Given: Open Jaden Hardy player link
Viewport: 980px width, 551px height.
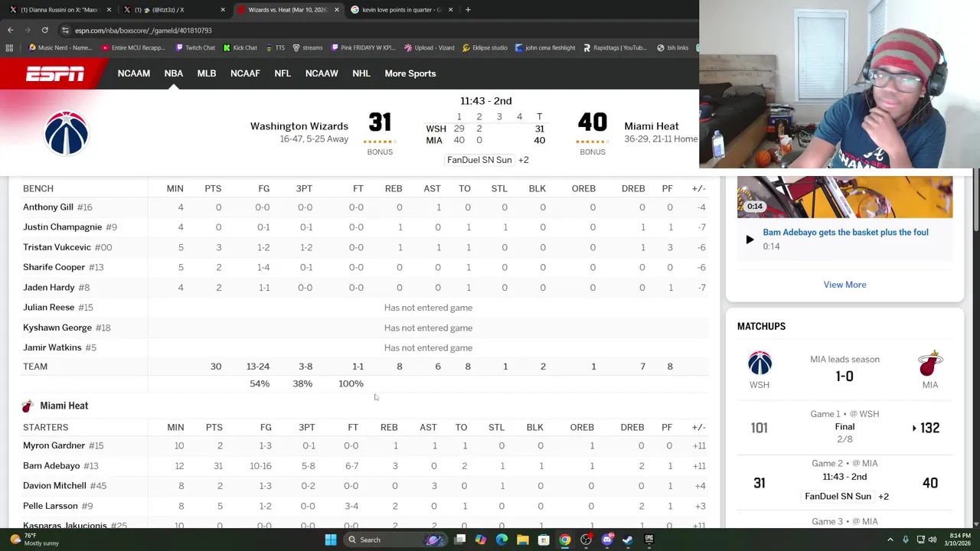Looking at the screenshot, I should [x=49, y=287].
